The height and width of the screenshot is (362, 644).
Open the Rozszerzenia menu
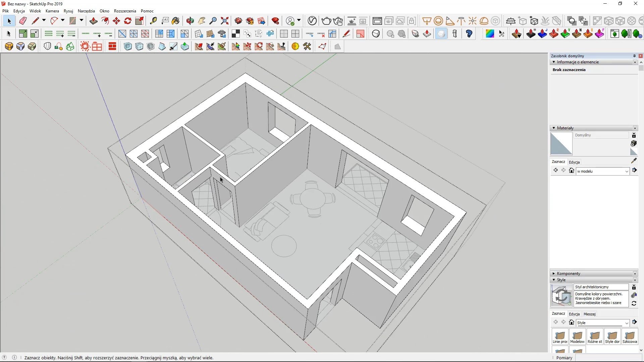pyautogui.click(x=125, y=11)
